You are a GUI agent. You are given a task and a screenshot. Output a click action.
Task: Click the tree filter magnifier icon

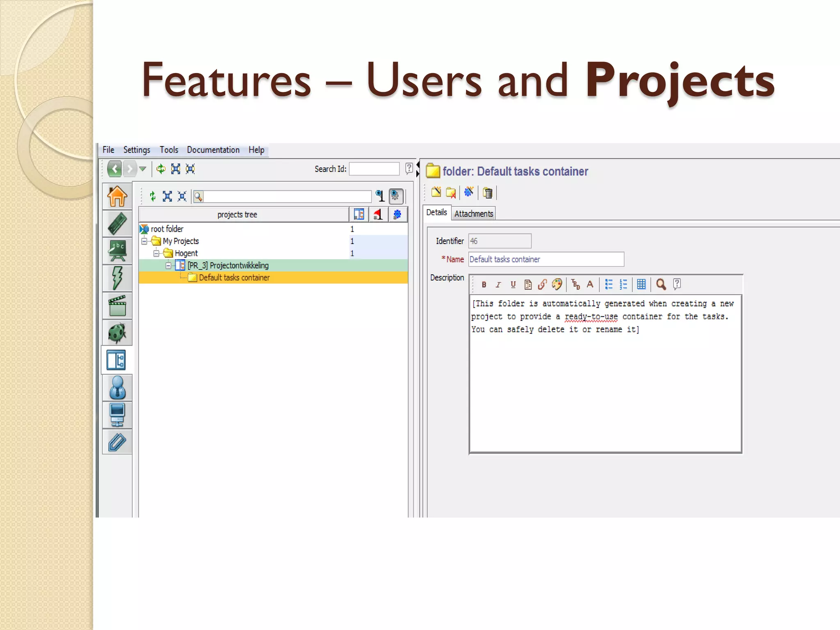pos(199,197)
